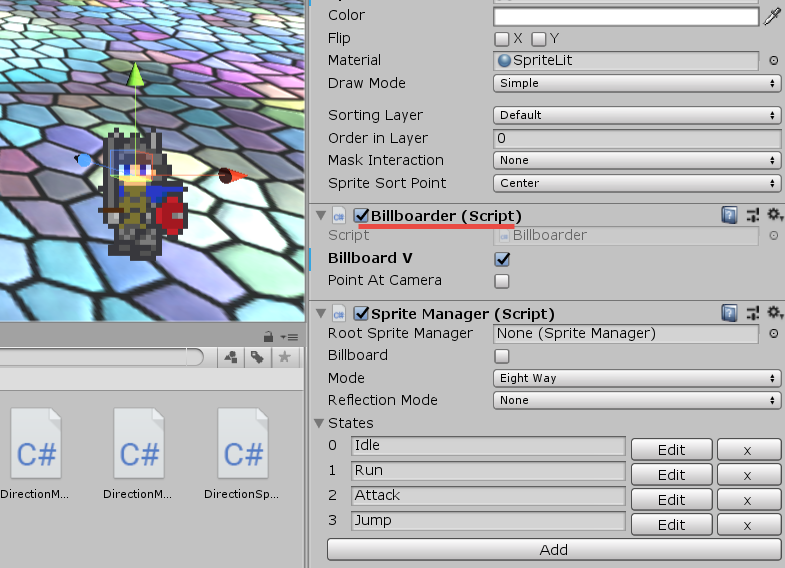Check the Sprite Manager Billboard checkbox

pyautogui.click(x=502, y=356)
